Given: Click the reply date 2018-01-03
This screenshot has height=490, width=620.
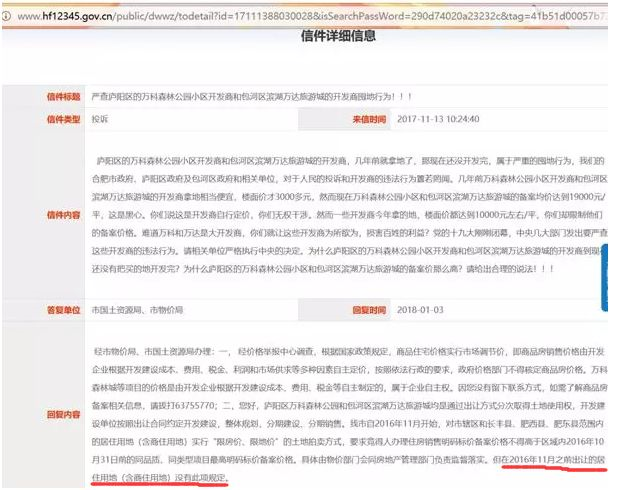Looking at the screenshot, I should (x=420, y=310).
